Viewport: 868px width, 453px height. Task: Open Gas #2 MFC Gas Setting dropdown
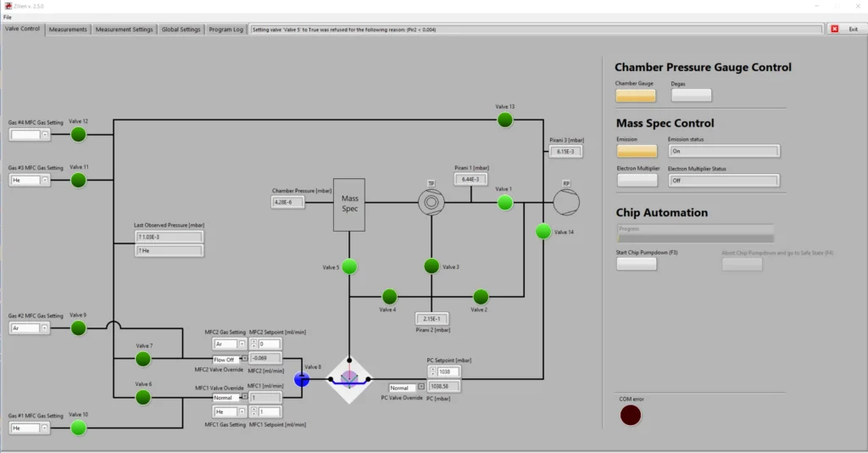tap(45, 327)
